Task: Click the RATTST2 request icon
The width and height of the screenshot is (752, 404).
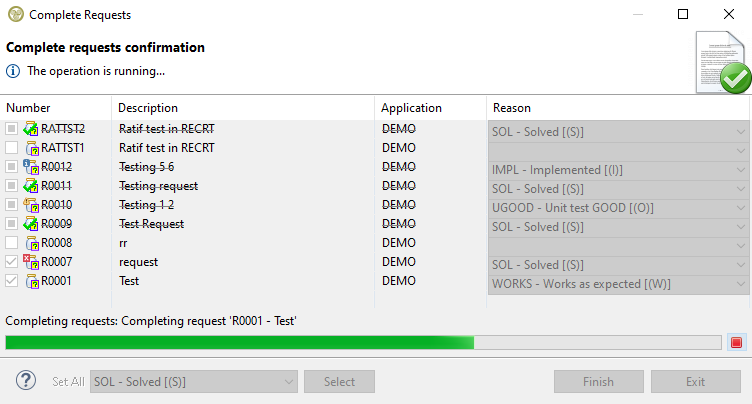Action: 31,129
